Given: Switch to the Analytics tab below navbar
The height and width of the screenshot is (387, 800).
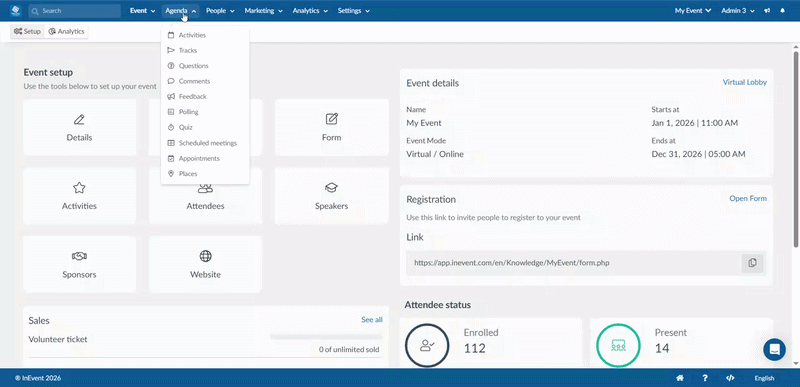Looking at the screenshot, I should point(66,32).
